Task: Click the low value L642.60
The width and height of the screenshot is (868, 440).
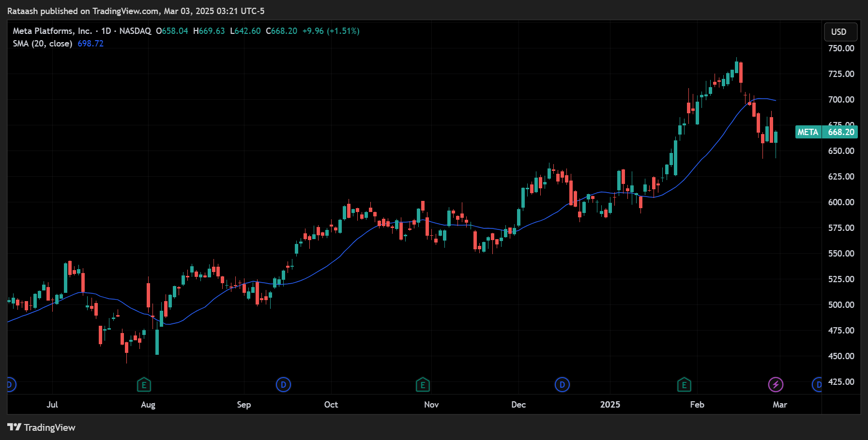Action: [245, 31]
